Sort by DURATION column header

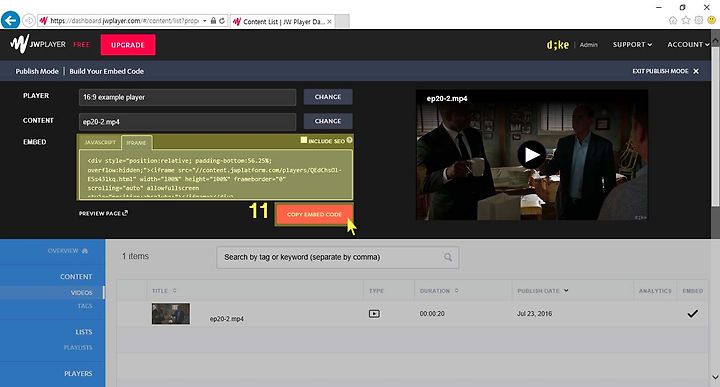click(x=439, y=291)
